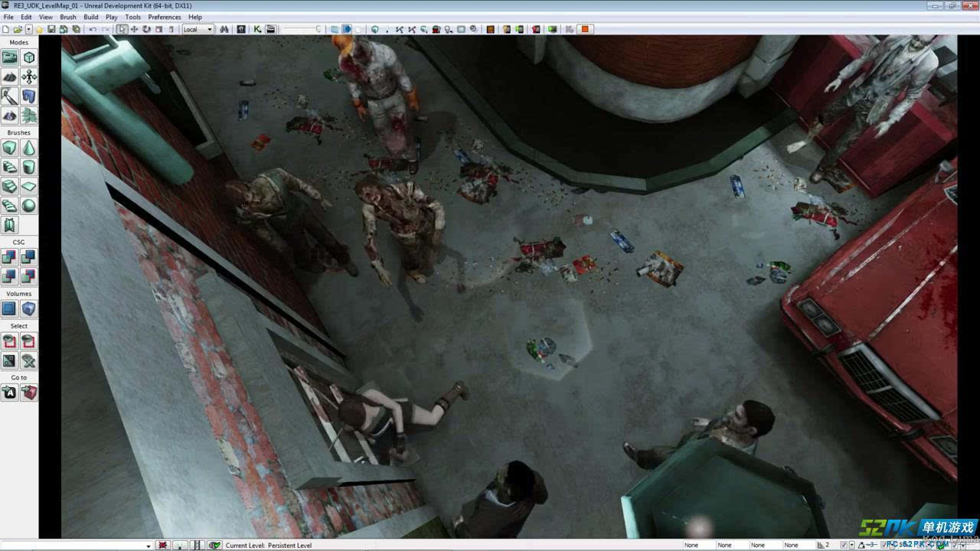
Task: Toggle the drag grid snap checkbox
Action: (x=843, y=546)
